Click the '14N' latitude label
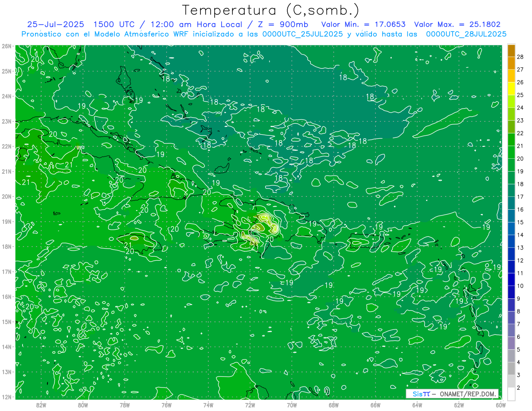Image resolution: width=532 pixels, height=411 pixels. pyautogui.click(x=7, y=347)
